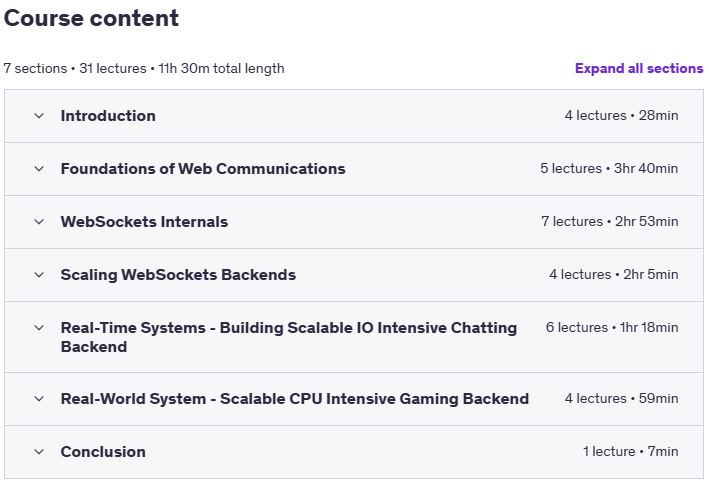
Task: Expand Real-World System gaming backend chevron
Action: tap(39, 398)
